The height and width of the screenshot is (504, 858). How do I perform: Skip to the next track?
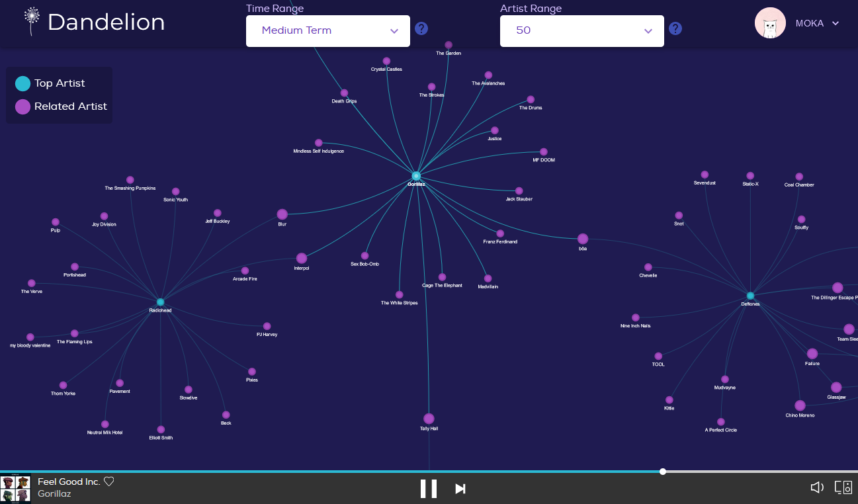[460, 489]
